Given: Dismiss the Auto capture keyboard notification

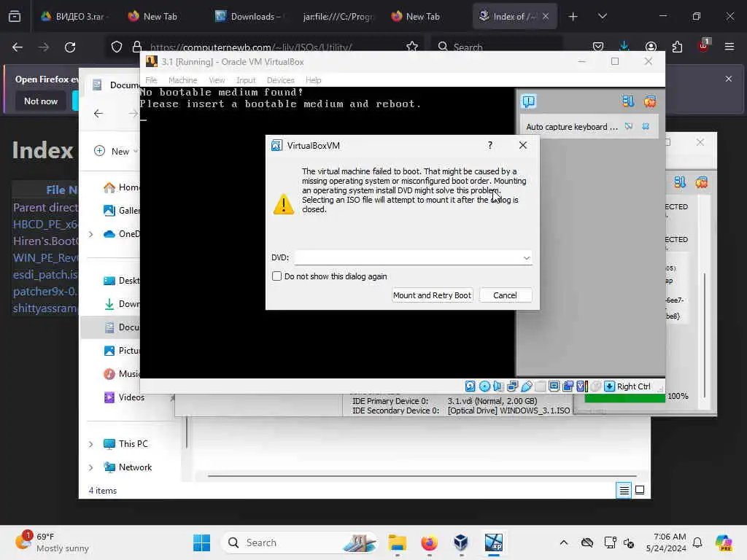Looking at the screenshot, I should pyautogui.click(x=646, y=126).
